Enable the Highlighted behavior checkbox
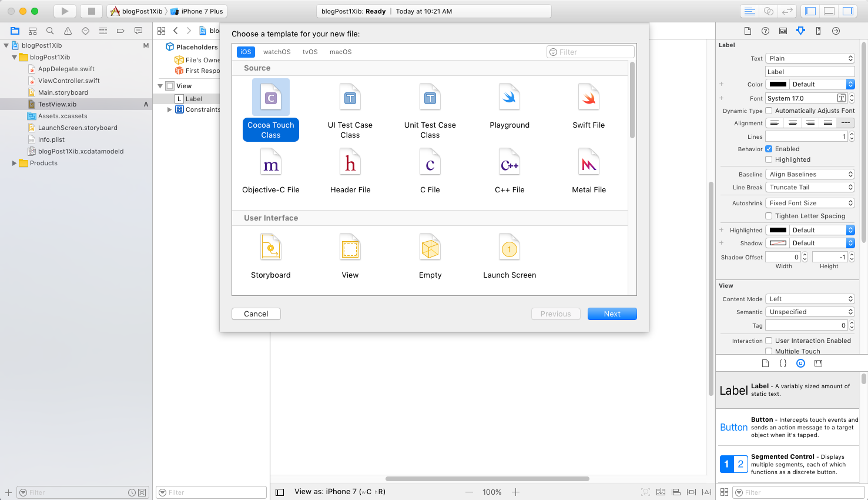The width and height of the screenshot is (868, 500). tap(769, 159)
